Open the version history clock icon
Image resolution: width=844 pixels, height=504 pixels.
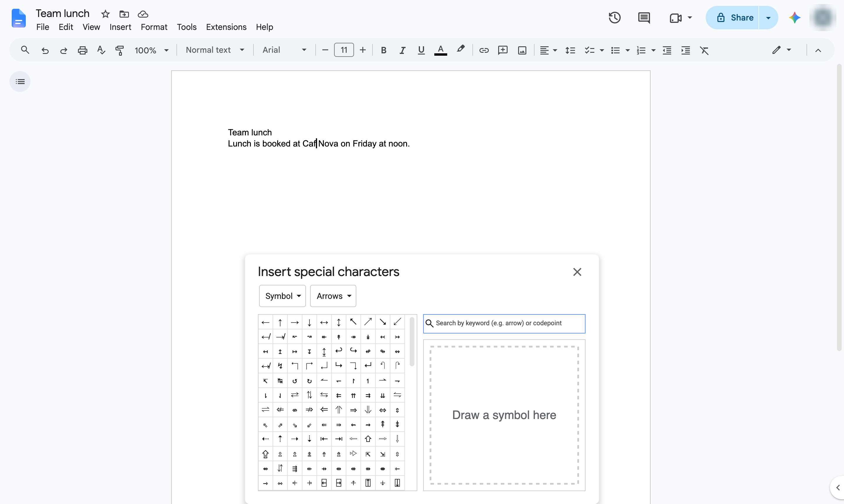click(x=615, y=18)
